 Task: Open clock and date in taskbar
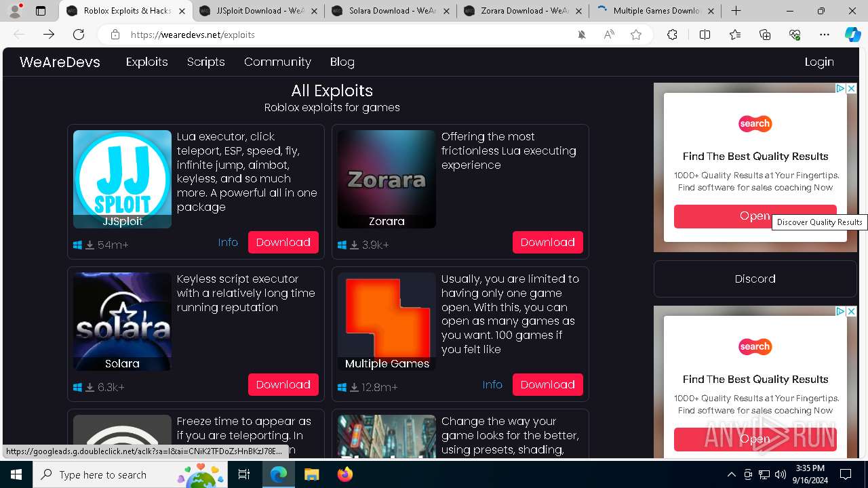[810, 474]
